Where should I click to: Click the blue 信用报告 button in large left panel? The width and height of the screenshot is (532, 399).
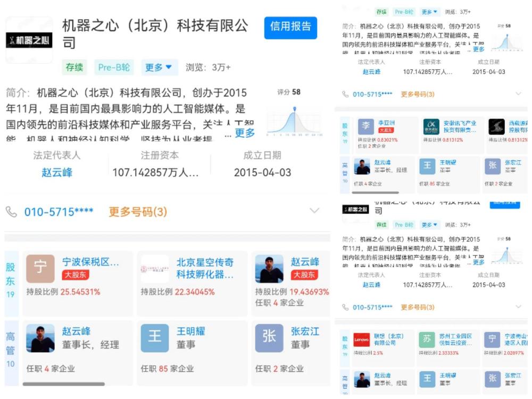click(x=291, y=28)
